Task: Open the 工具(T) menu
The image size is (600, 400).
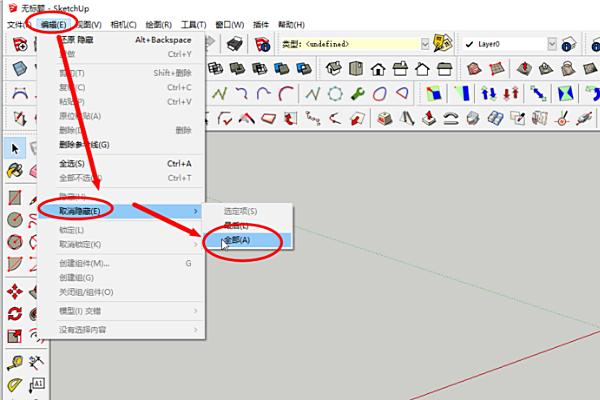Action: click(x=194, y=25)
